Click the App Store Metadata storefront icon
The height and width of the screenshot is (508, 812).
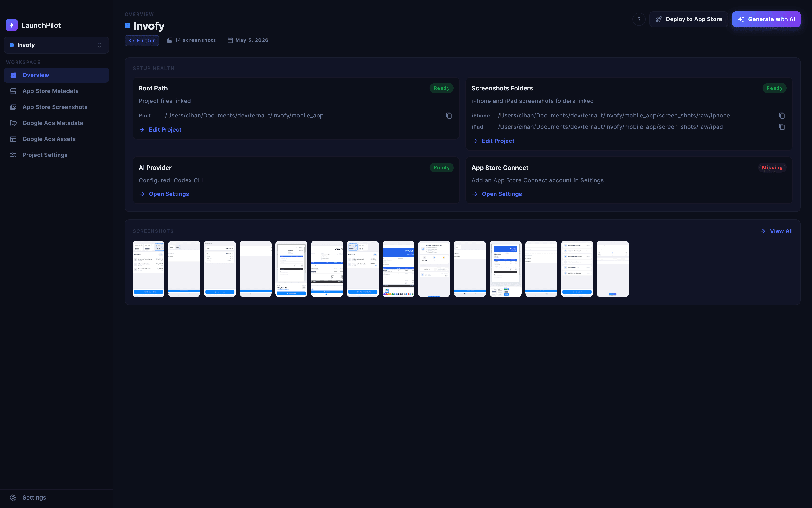(x=13, y=91)
